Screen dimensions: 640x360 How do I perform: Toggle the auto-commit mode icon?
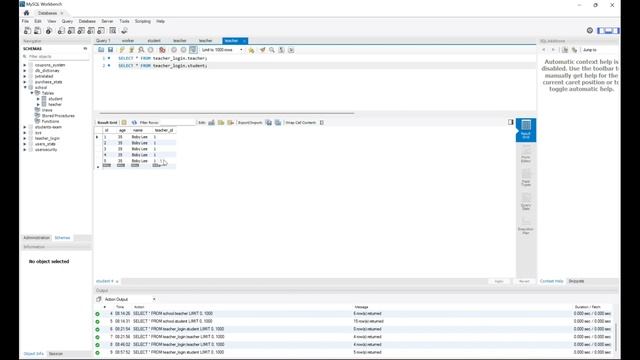[x=193, y=50]
